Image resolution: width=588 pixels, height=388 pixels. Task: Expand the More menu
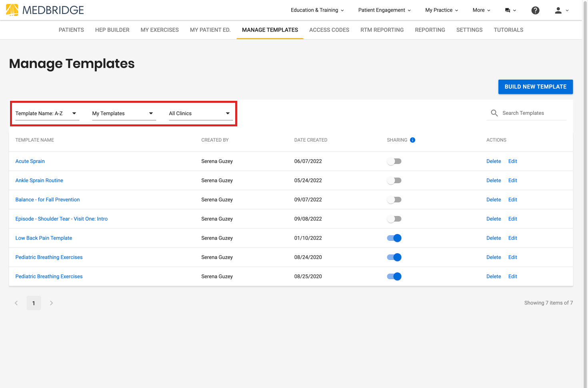tap(481, 10)
